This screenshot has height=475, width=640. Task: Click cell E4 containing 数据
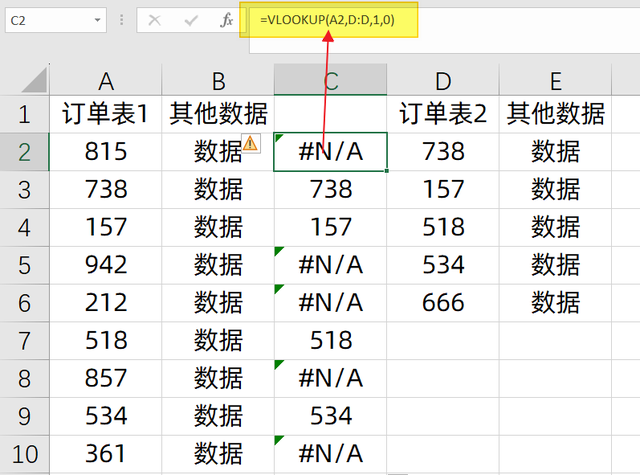pyautogui.click(x=555, y=227)
